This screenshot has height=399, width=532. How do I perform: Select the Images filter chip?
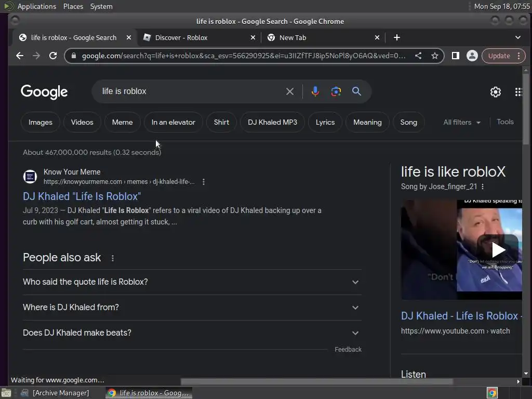coord(41,122)
